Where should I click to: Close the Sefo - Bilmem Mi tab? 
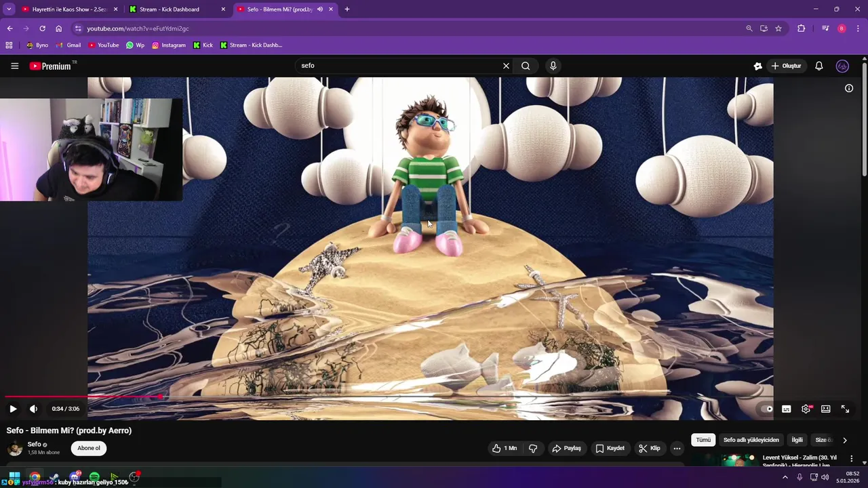click(331, 9)
